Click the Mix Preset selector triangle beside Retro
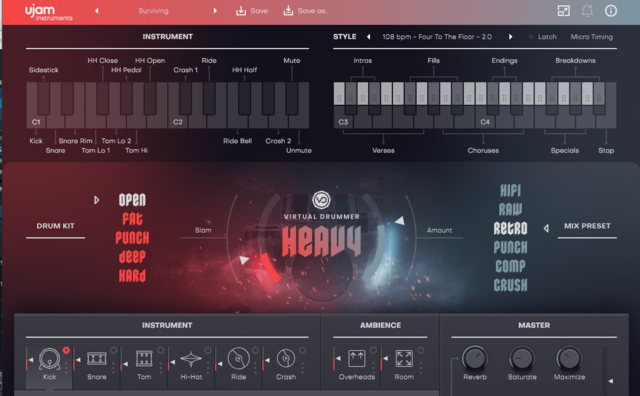640x396 pixels. click(546, 228)
